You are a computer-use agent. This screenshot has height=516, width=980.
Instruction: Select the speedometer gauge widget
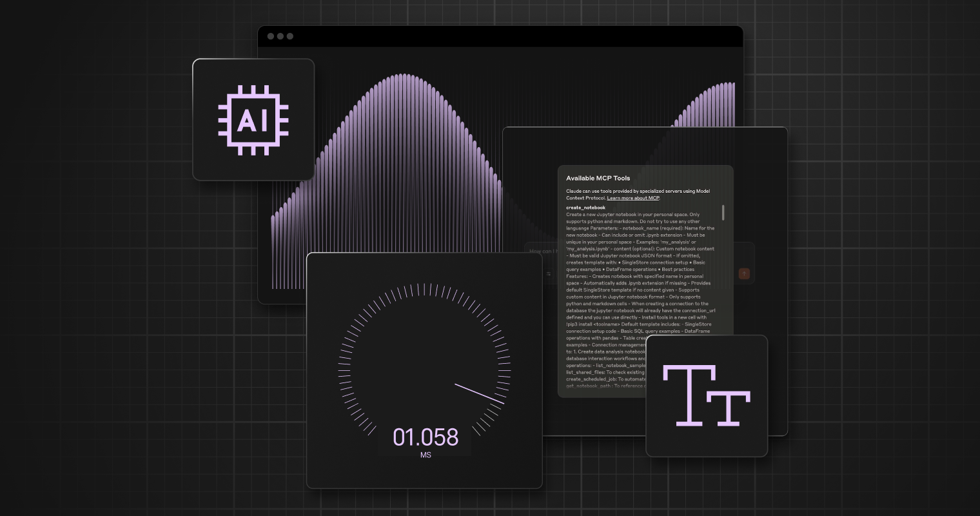click(x=424, y=371)
